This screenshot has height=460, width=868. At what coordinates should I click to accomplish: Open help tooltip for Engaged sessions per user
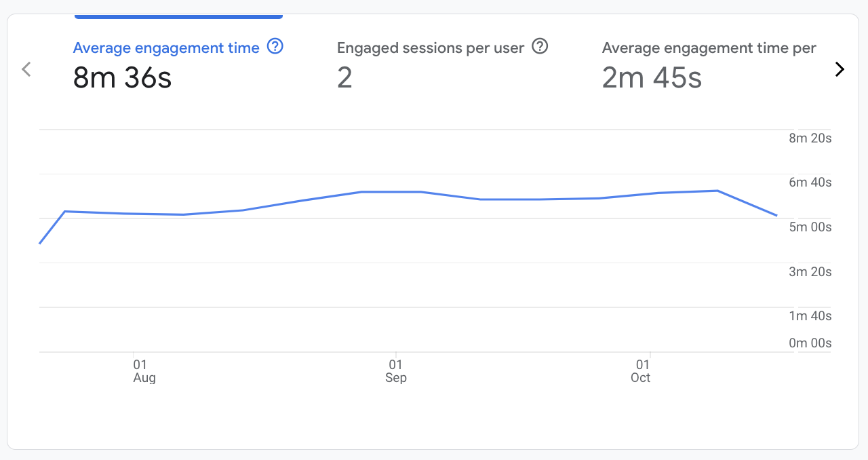[540, 47]
